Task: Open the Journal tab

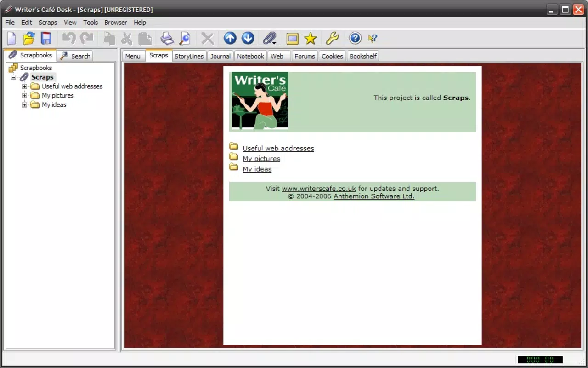Action: pos(220,56)
